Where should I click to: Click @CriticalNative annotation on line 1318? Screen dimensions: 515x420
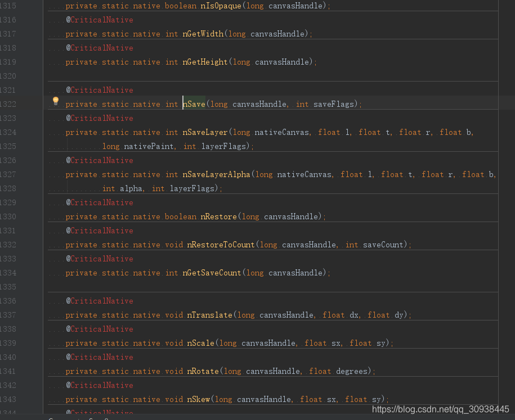(100, 48)
